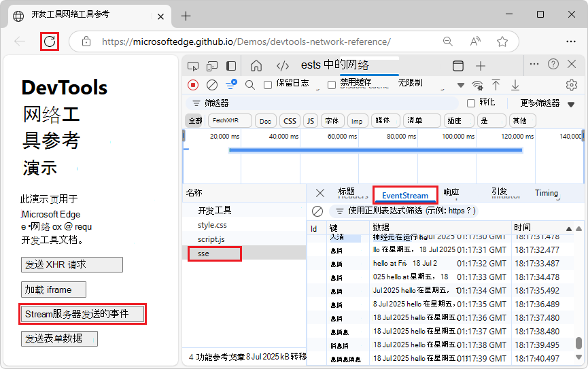Focus the 筛选器 filter input field

[x=322, y=103]
